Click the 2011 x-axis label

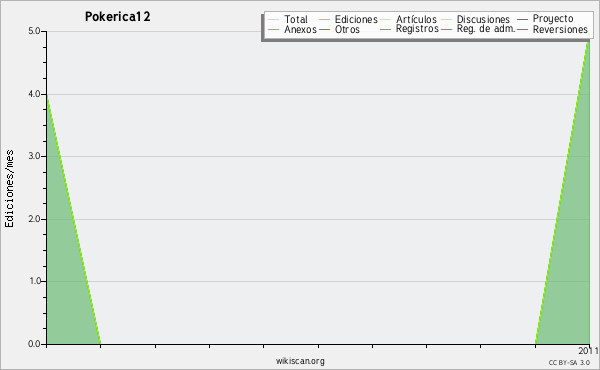589,351
